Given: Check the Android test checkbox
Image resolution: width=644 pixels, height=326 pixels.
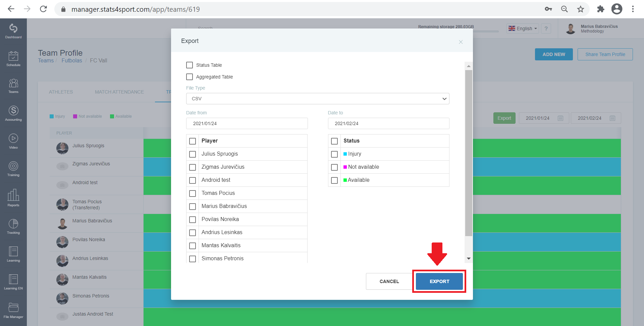Looking at the screenshot, I should pos(193,180).
